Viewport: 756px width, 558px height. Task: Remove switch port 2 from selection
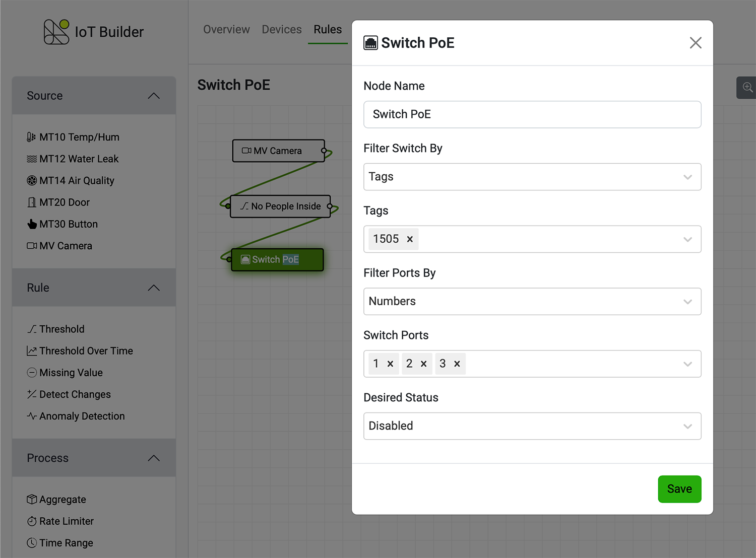pos(424,364)
